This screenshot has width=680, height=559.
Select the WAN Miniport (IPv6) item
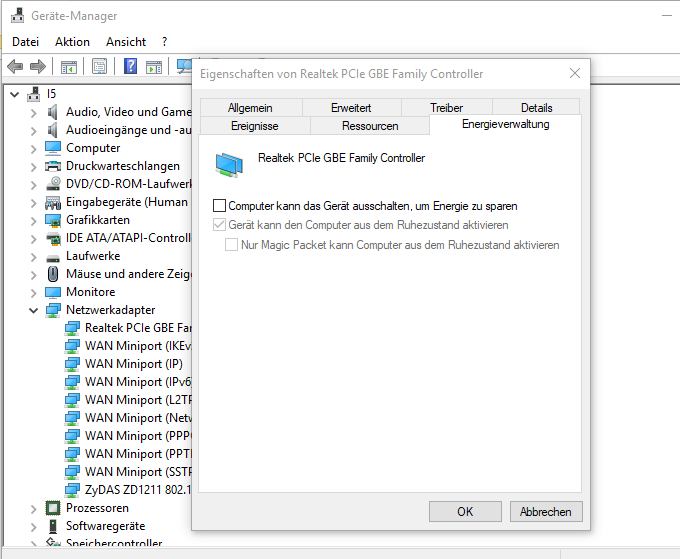tap(138, 382)
